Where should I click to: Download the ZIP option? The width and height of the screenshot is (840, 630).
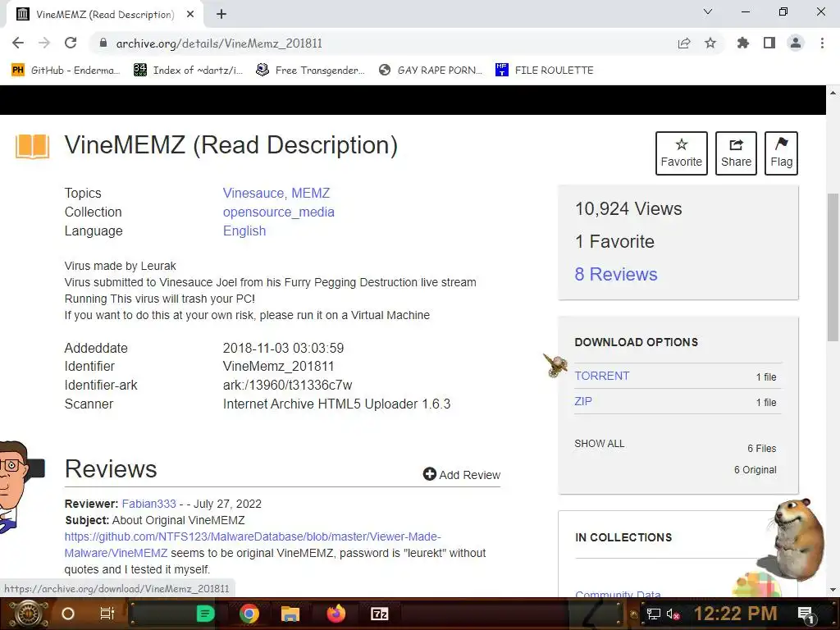coord(583,401)
